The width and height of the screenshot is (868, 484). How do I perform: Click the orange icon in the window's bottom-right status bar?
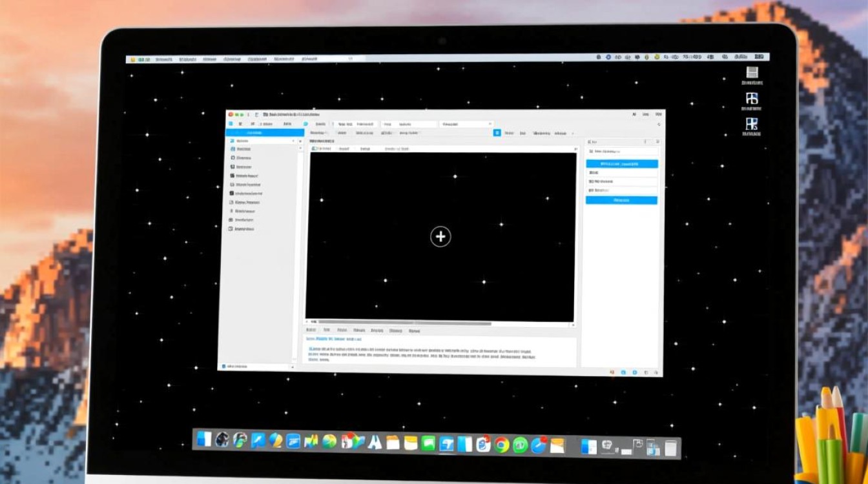pyautogui.click(x=612, y=372)
